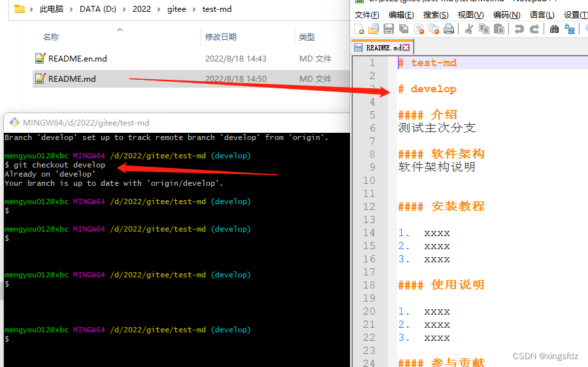Open the 编码(N) menu
This screenshot has width=588, height=367.
(506, 14)
